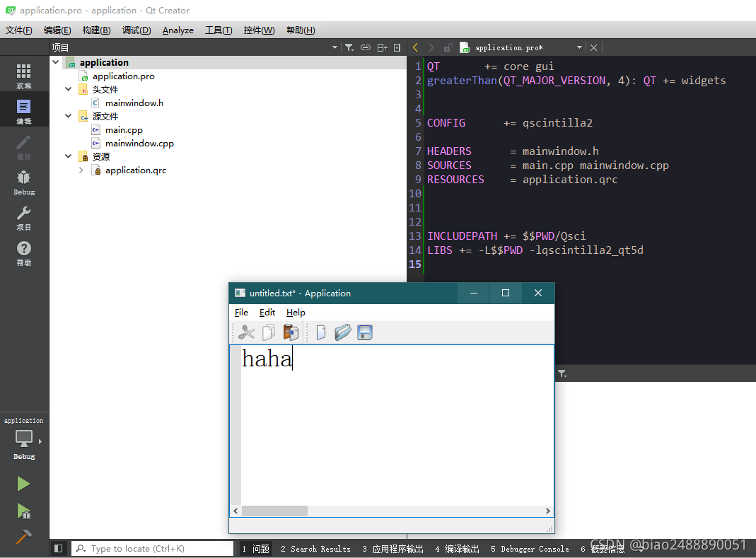The image size is (756, 558).
Task: Start debugging with the play-bug button
Action: click(23, 511)
